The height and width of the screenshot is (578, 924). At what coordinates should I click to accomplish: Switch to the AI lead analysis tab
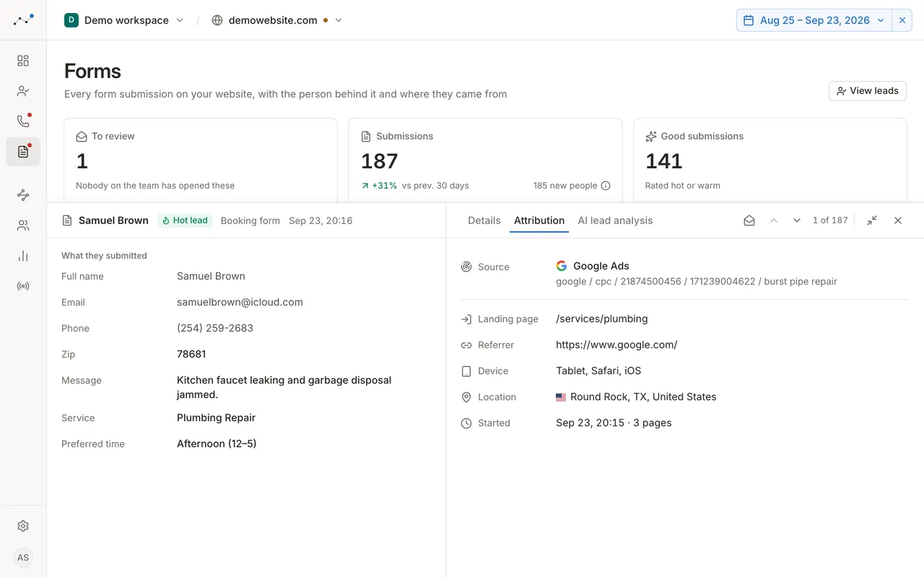click(615, 220)
